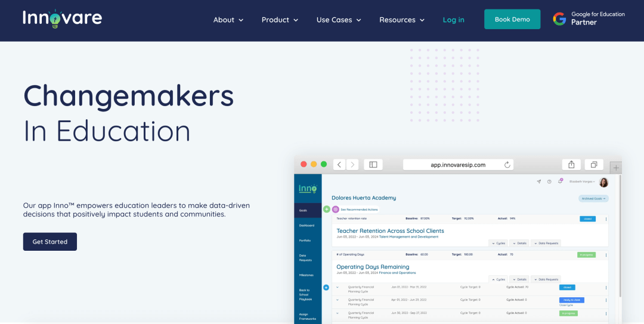Open kebab menu for the Apr 01, 2022 cycle

pyautogui.click(x=606, y=301)
